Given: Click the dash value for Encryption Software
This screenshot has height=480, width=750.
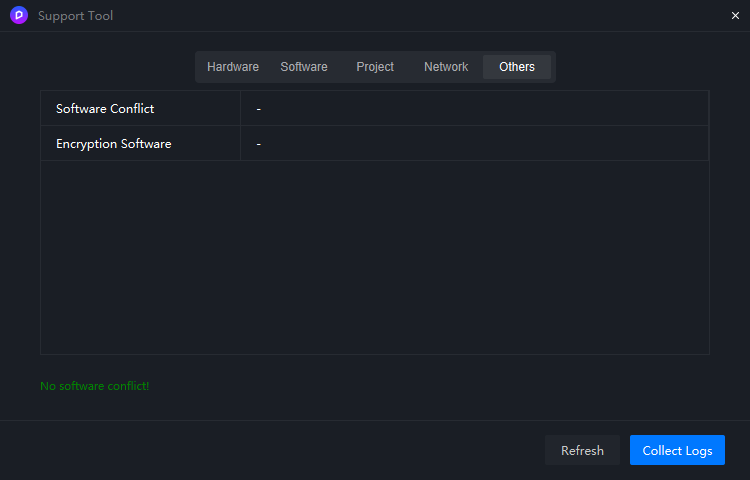Looking at the screenshot, I should click(x=259, y=144).
